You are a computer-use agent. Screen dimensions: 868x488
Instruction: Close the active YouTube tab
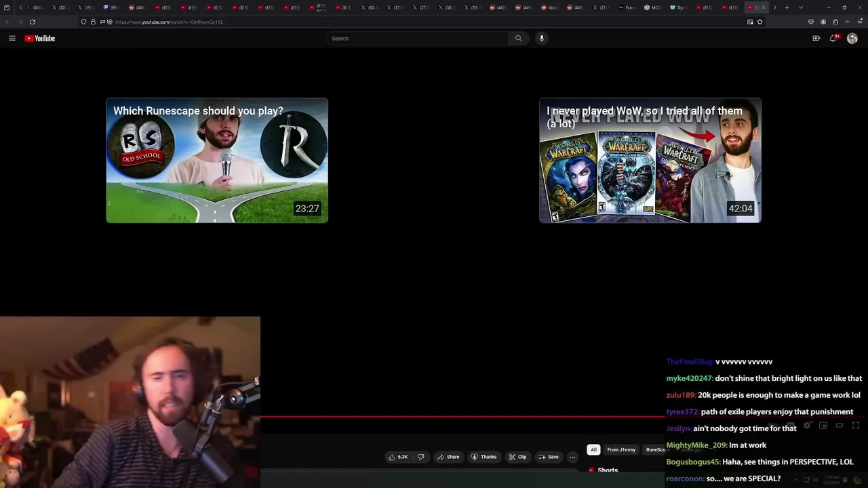point(764,7)
